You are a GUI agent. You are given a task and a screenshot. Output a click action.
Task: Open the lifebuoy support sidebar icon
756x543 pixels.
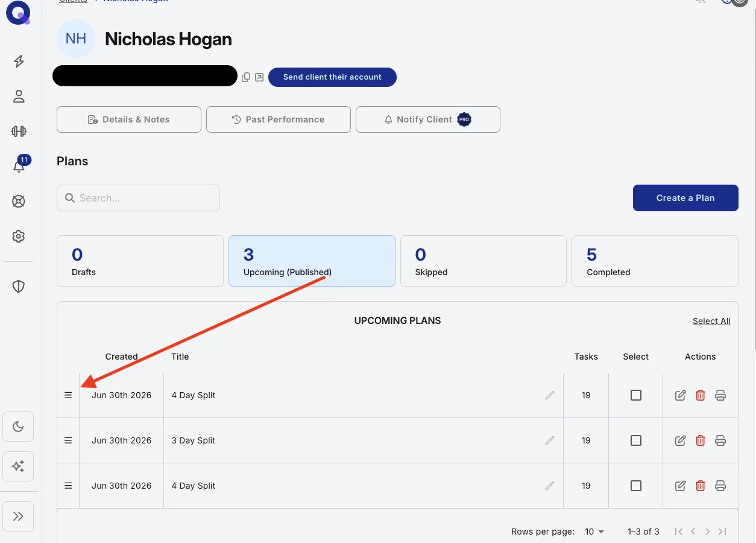click(19, 202)
